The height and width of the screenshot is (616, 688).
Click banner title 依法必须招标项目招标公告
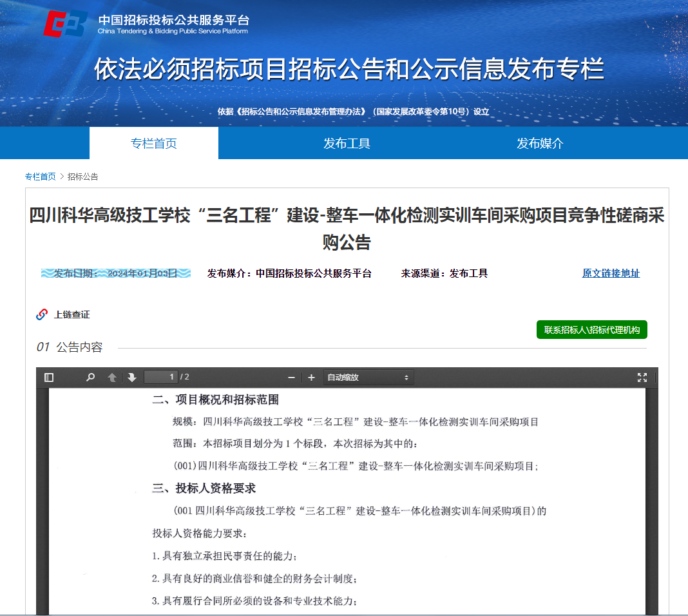tap(349, 69)
